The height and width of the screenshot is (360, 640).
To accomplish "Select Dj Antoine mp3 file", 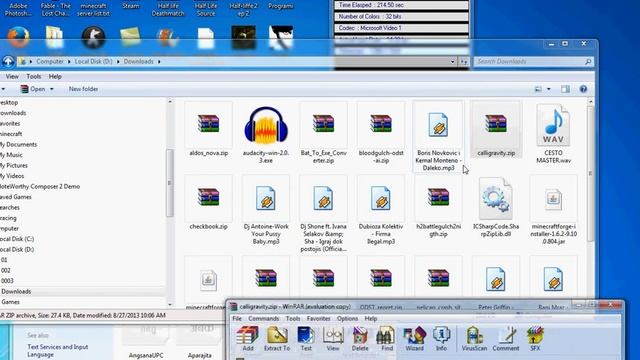I will (266, 211).
